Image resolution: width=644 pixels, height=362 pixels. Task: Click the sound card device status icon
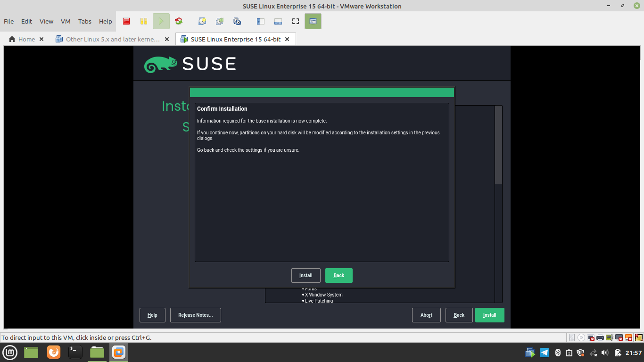[x=610, y=337]
